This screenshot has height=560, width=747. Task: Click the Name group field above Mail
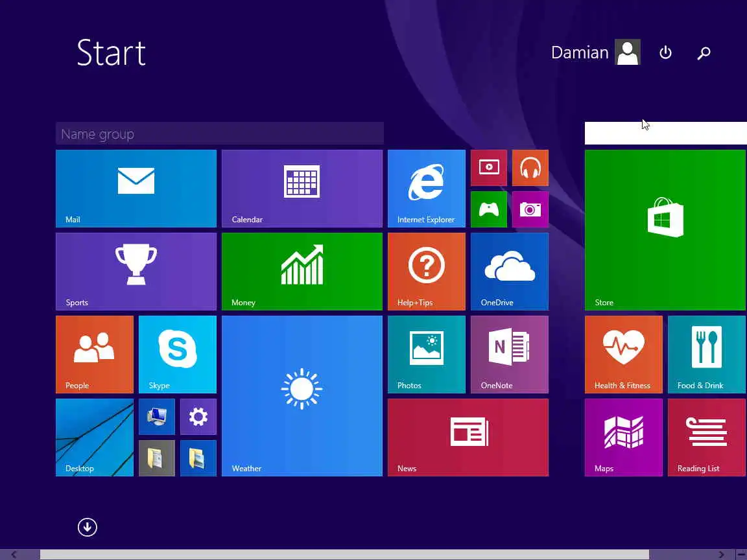[x=220, y=134]
